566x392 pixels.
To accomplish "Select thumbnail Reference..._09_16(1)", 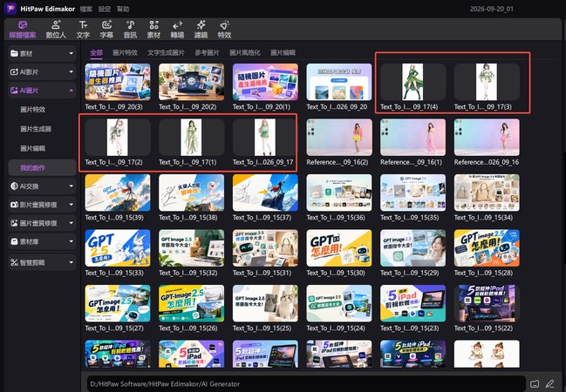I will pos(413,138).
